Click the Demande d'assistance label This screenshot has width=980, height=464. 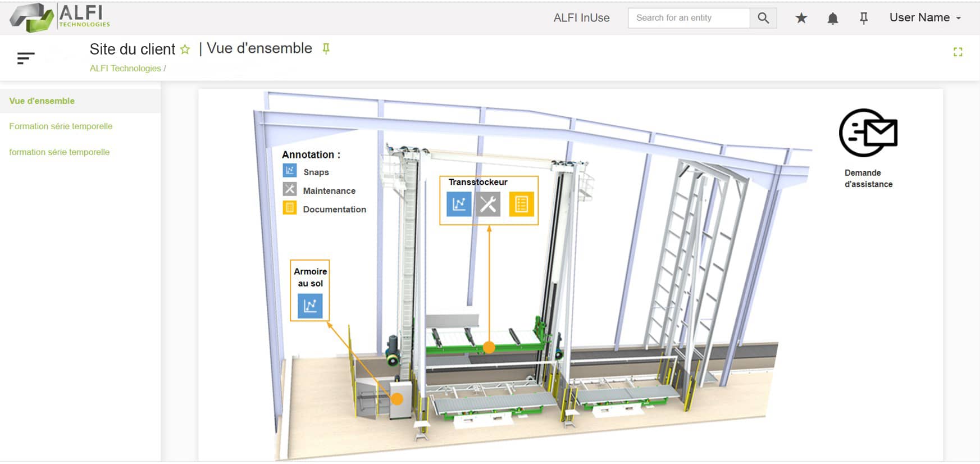[868, 179]
